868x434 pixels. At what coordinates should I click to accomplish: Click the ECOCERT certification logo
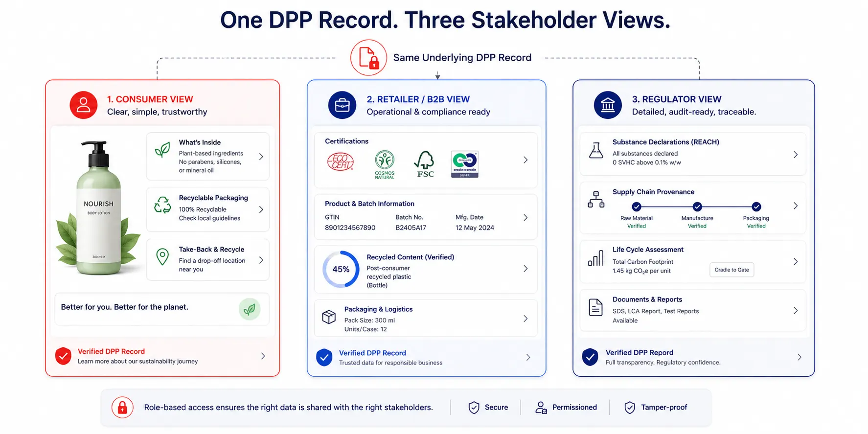click(x=341, y=162)
